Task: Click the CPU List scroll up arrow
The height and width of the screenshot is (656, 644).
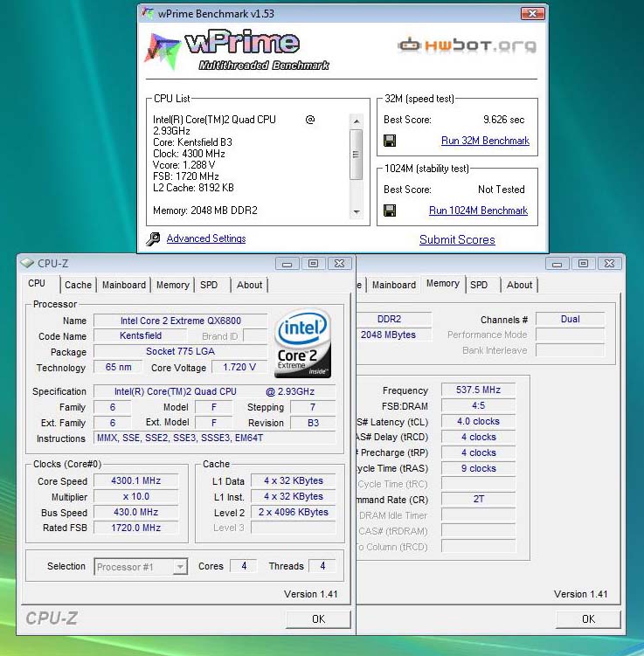Action: tap(357, 121)
